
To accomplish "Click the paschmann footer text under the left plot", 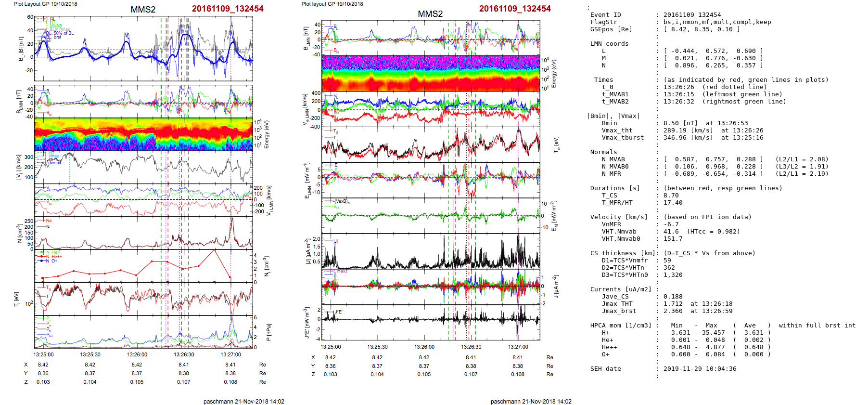I will click(243, 401).
